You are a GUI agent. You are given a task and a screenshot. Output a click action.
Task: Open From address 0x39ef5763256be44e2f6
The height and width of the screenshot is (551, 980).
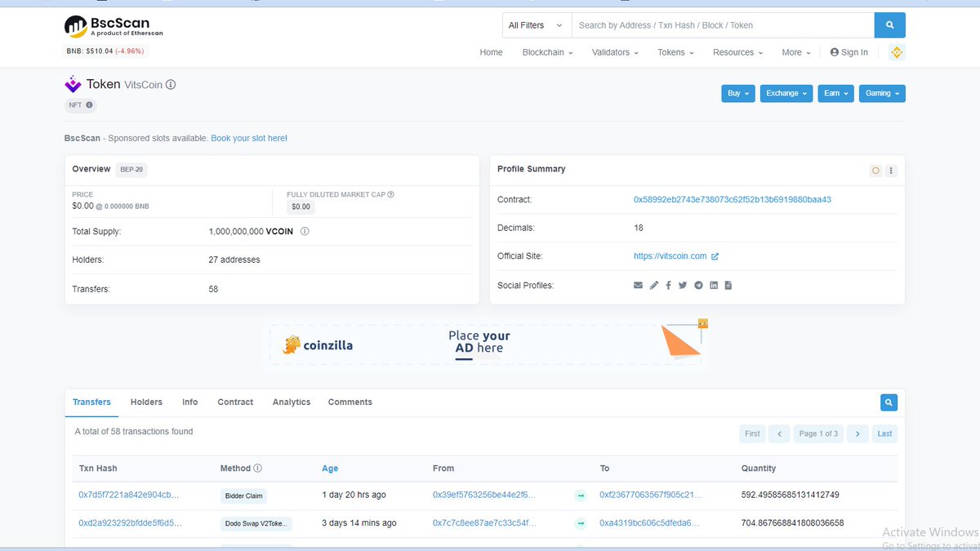484,495
